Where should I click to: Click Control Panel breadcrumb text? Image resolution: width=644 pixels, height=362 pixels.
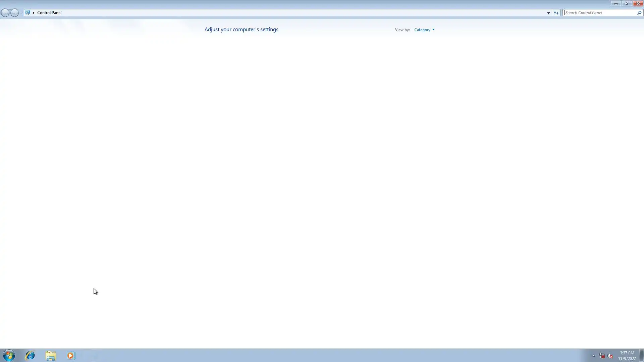click(49, 13)
